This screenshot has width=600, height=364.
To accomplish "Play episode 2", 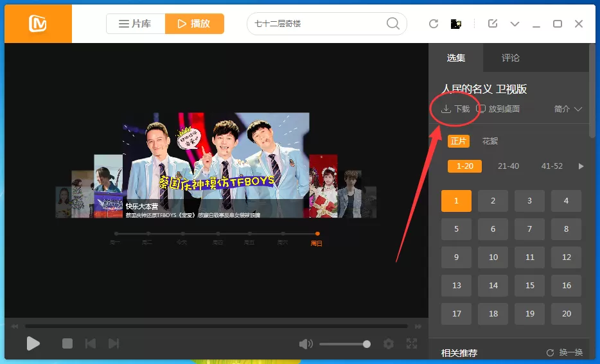I will [x=493, y=201].
